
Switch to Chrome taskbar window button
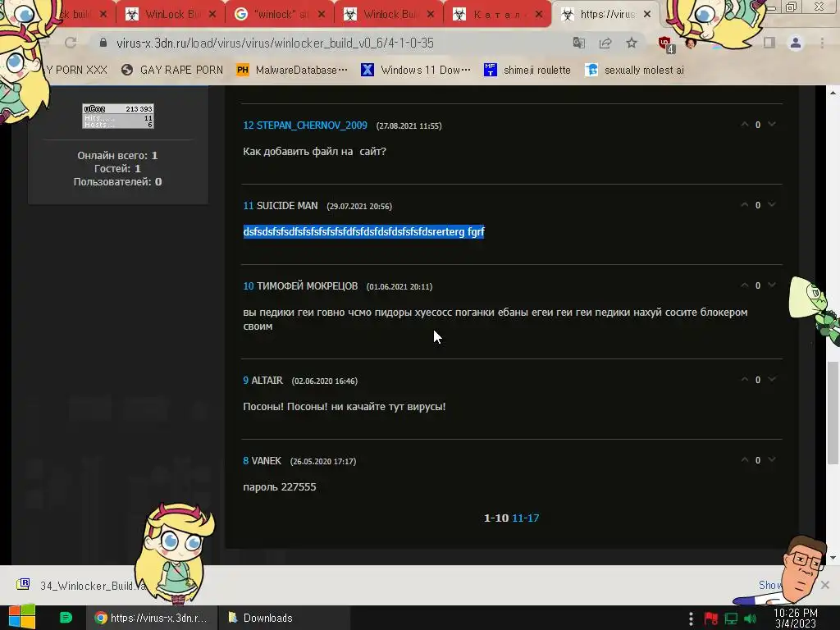coord(152,618)
